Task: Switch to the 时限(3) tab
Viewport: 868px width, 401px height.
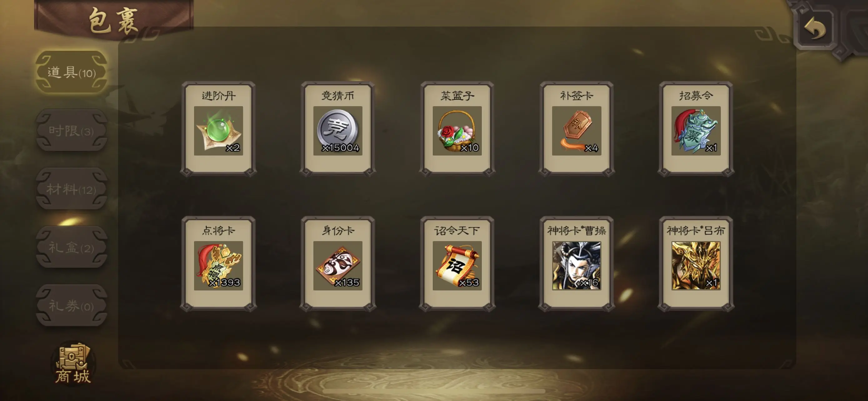Action: (x=72, y=130)
